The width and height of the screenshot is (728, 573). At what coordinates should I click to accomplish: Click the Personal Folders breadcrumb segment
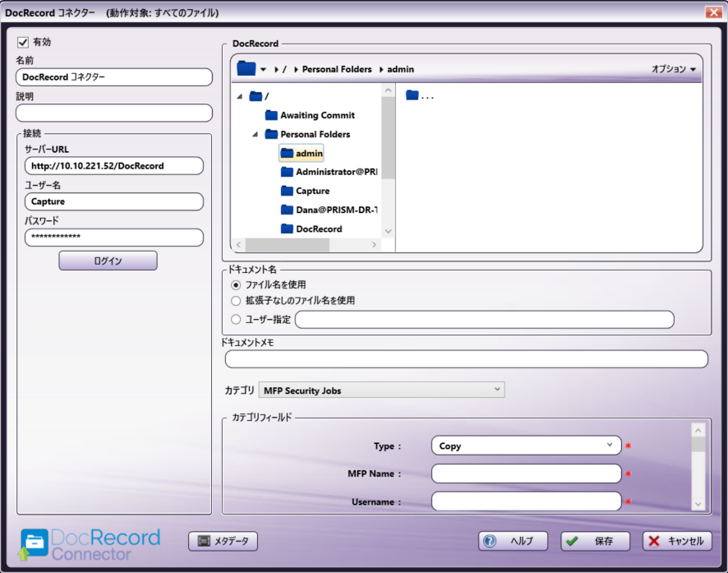point(337,69)
